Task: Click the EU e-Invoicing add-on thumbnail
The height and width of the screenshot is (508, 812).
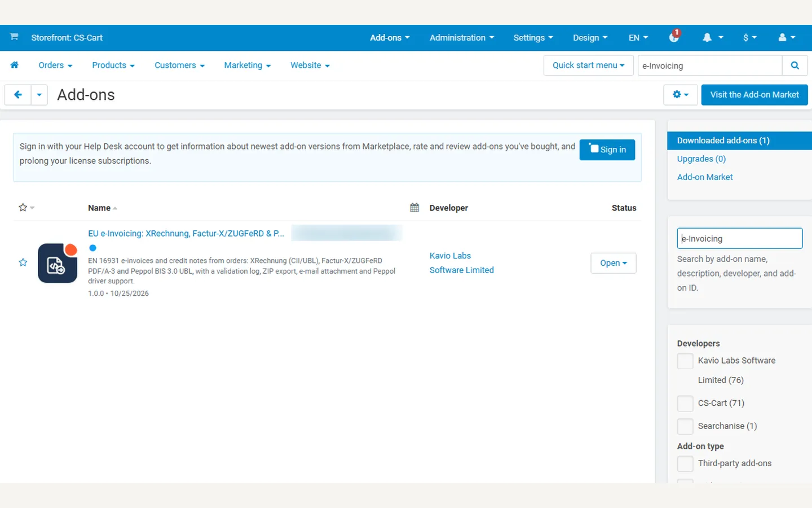Action: (x=58, y=263)
